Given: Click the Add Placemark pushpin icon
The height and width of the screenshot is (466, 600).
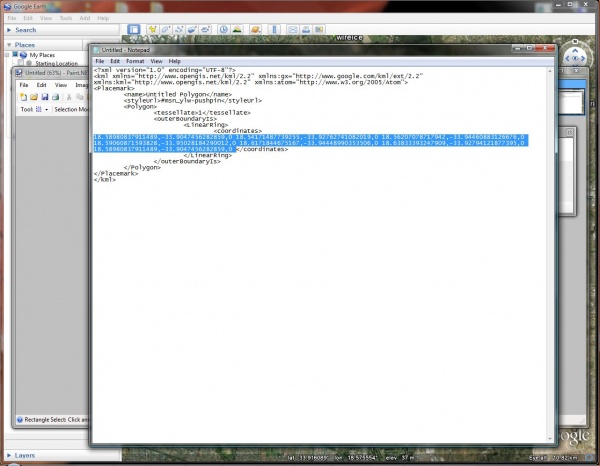Looking at the screenshot, I should pos(153,29).
